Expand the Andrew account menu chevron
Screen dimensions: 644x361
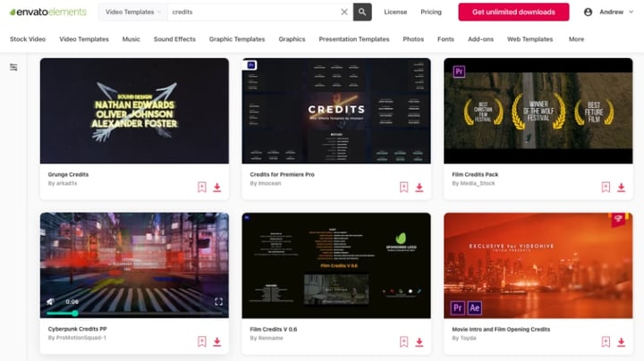pos(631,12)
